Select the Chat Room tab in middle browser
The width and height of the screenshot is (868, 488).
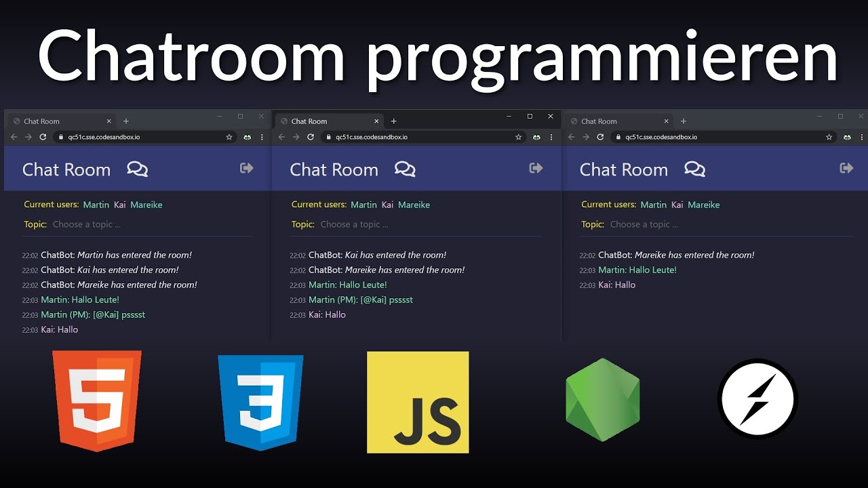pos(329,121)
